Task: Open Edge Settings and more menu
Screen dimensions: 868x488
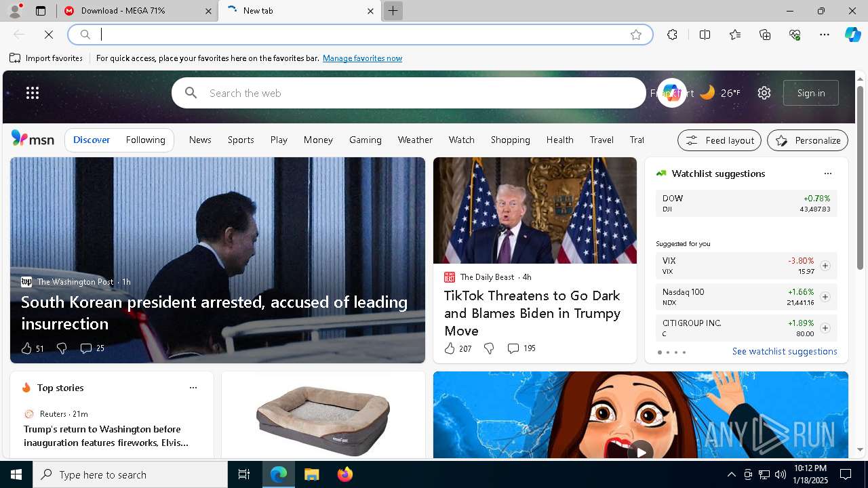Action: (x=825, y=35)
